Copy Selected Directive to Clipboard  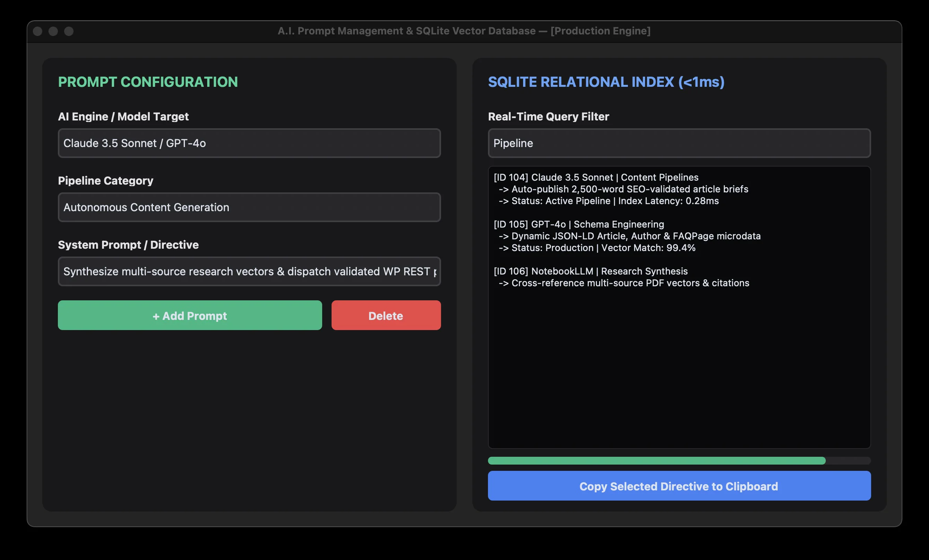(x=679, y=486)
